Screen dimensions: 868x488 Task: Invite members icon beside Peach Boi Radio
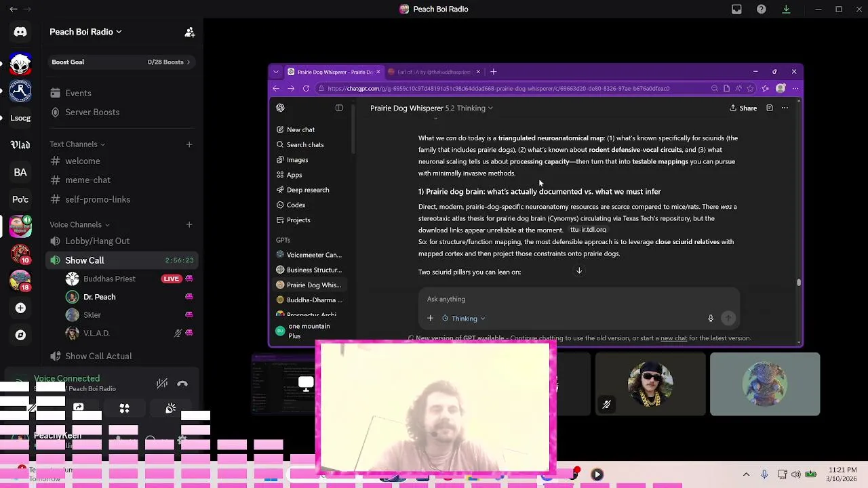(x=190, y=32)
